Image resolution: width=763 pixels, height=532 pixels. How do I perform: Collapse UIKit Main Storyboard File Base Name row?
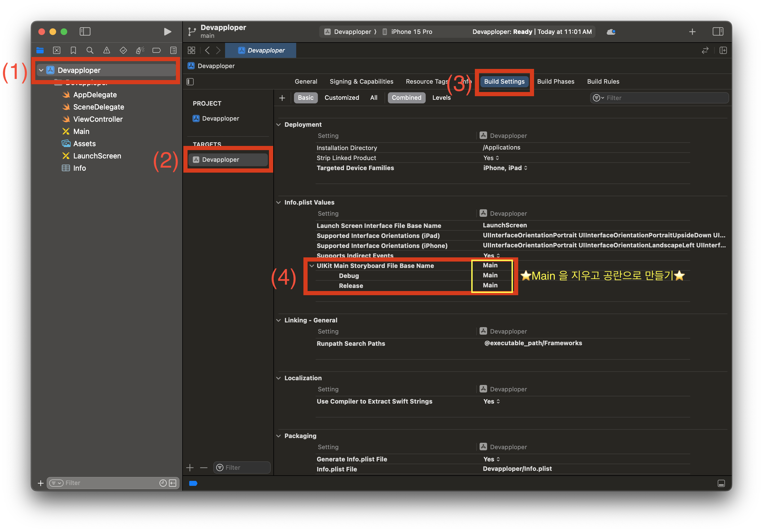click(x=312, y=265)
